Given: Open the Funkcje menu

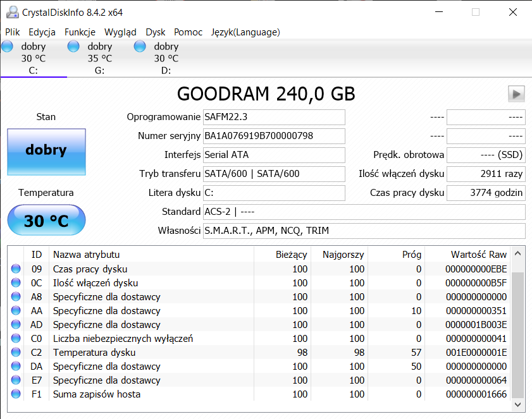Looking at the screenshot, I should pyautogui.click(x=80, y=32).
